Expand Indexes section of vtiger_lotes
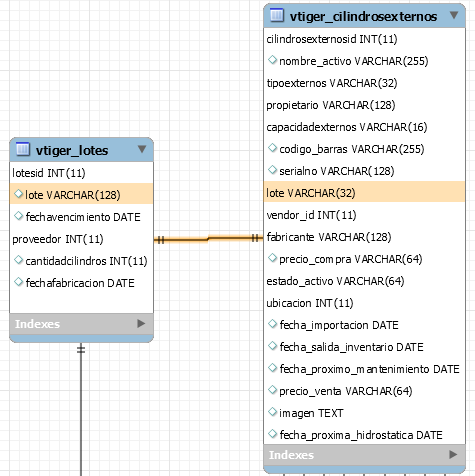This screenshot has height=476, width=475. (x=141, y=323)
